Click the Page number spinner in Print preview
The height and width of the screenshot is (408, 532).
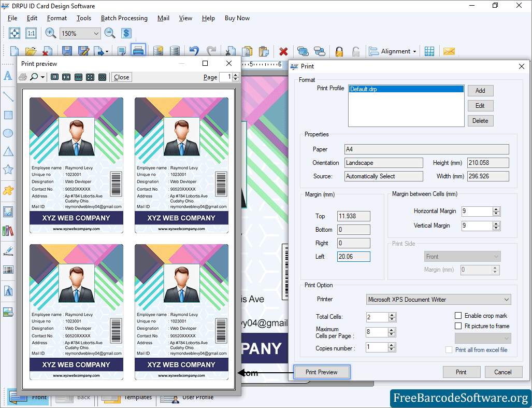(236, 77)
